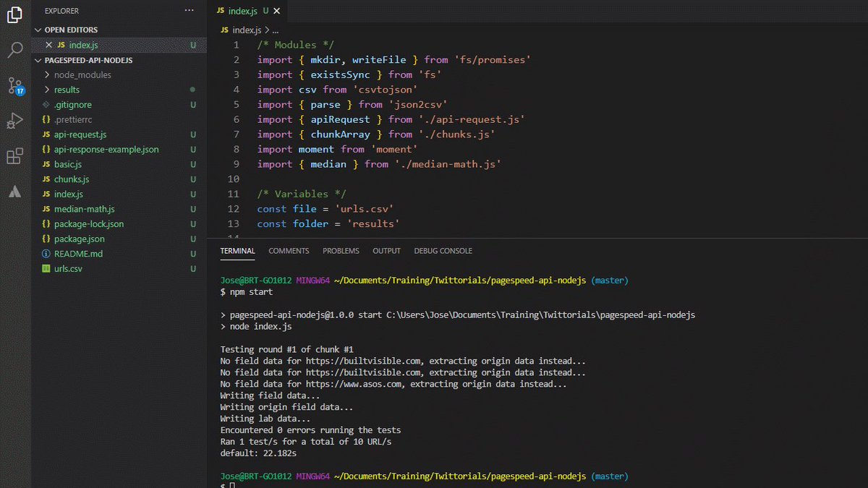Click the info icon beside README.md
Screen dimensions: 868x488
pos(46,254)
